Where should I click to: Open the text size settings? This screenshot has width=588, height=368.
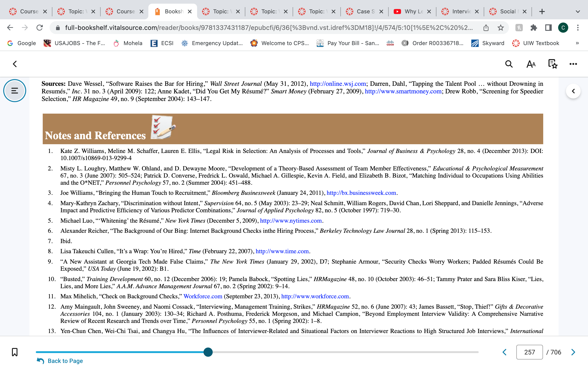(x=531, y=64)
